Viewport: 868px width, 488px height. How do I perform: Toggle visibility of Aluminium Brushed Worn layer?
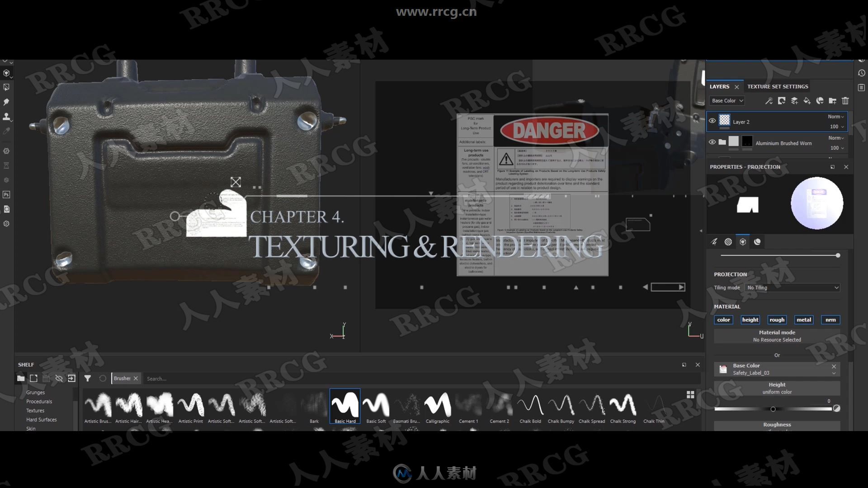[712, 142]
